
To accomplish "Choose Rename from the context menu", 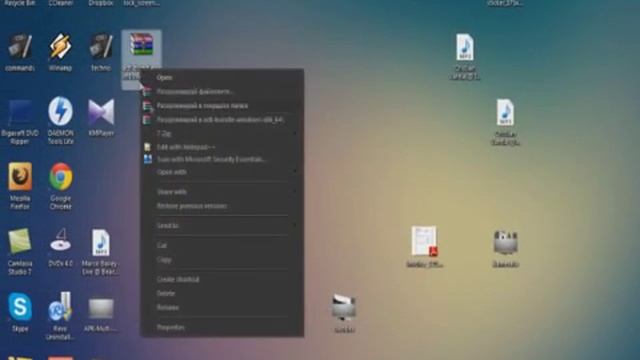I will click(x=222, y=307).
